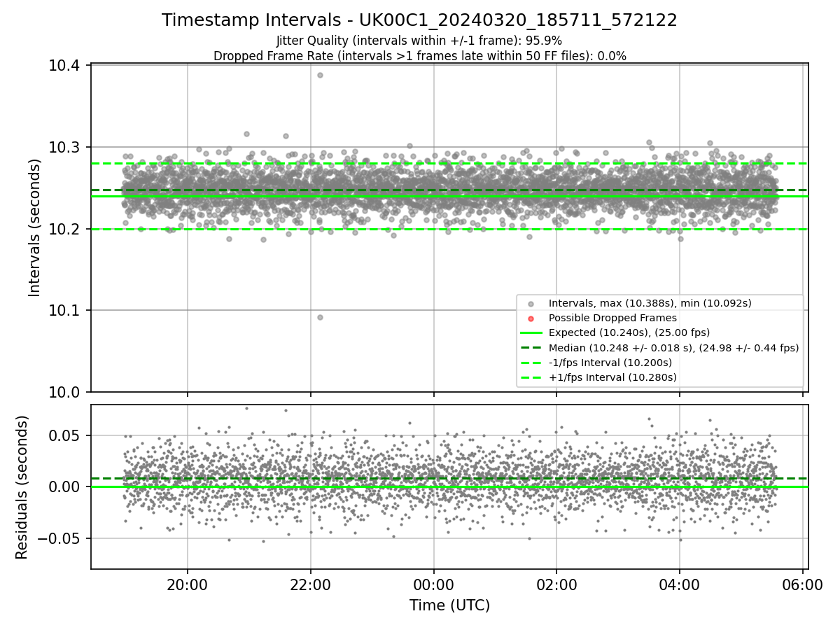Image resolution: width=840 pixels, height=630 pixels.
Task: Click the maximum outlier point near 10.388s
Action: click(x=320, y=75)
